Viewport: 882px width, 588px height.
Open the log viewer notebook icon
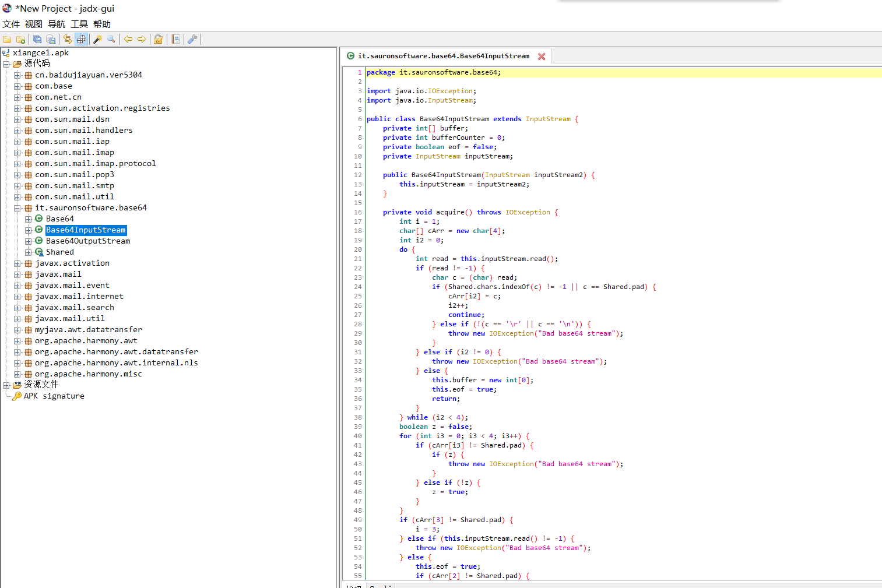pyautogui.click(x=175, y=40)
